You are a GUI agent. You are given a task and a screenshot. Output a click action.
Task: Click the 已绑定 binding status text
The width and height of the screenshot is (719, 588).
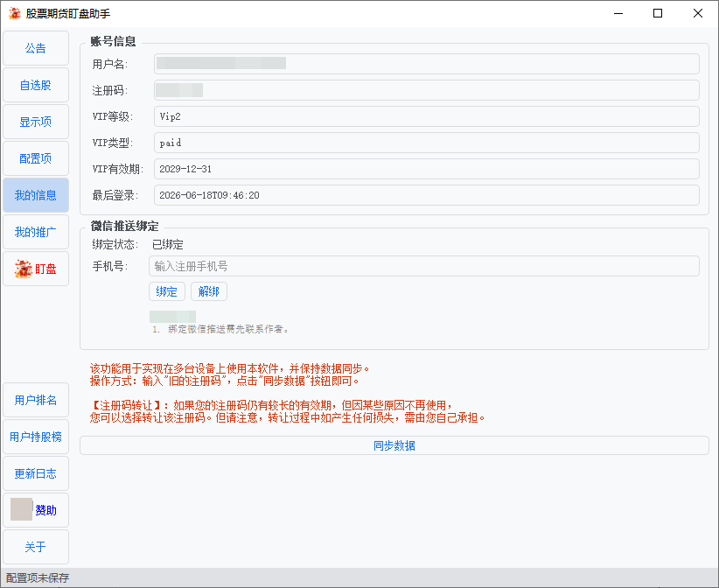(x=168, y=244)
